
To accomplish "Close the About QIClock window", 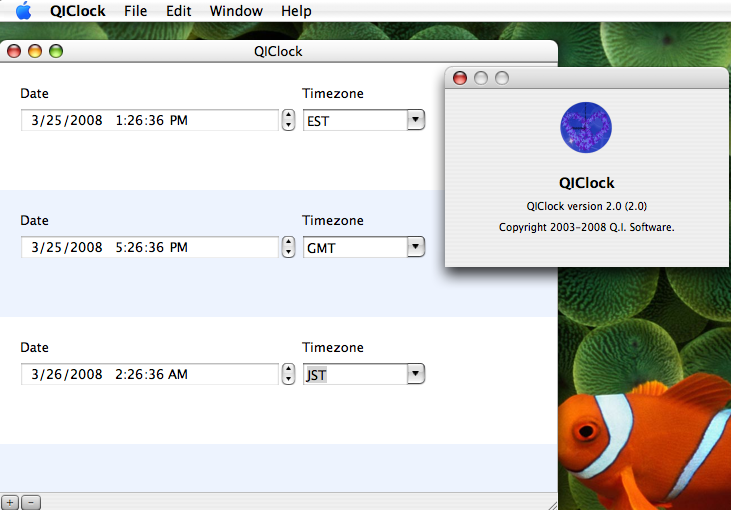I will [x=460, y=78].
